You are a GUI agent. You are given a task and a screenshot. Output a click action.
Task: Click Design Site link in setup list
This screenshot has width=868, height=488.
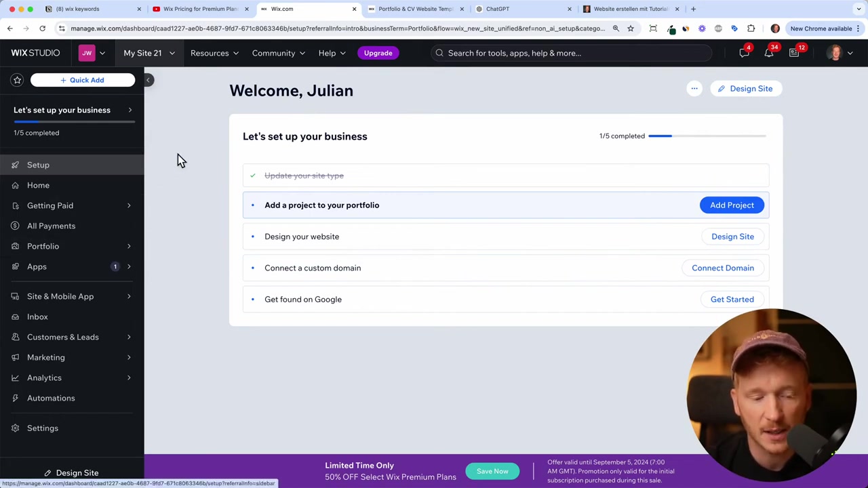(732, 237)
